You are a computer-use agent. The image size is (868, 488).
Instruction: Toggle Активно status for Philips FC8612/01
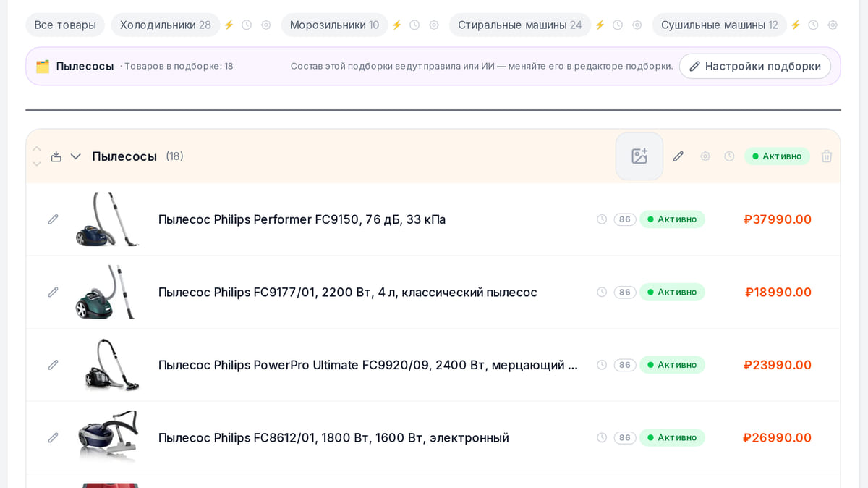[x=672, y=437]
